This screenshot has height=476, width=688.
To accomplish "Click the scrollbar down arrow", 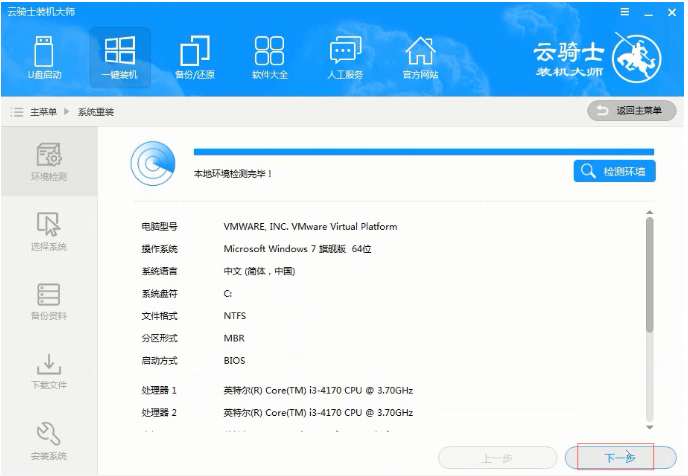I will (650, 427).
